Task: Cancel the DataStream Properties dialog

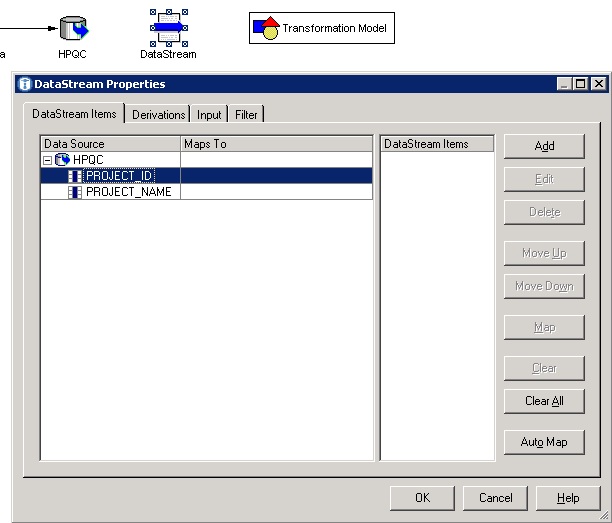Action: 495,498
